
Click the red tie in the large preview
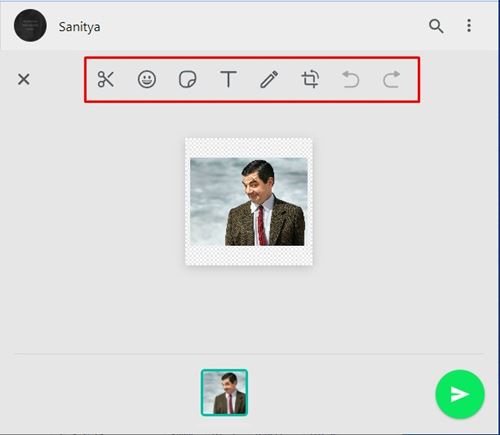262,226
